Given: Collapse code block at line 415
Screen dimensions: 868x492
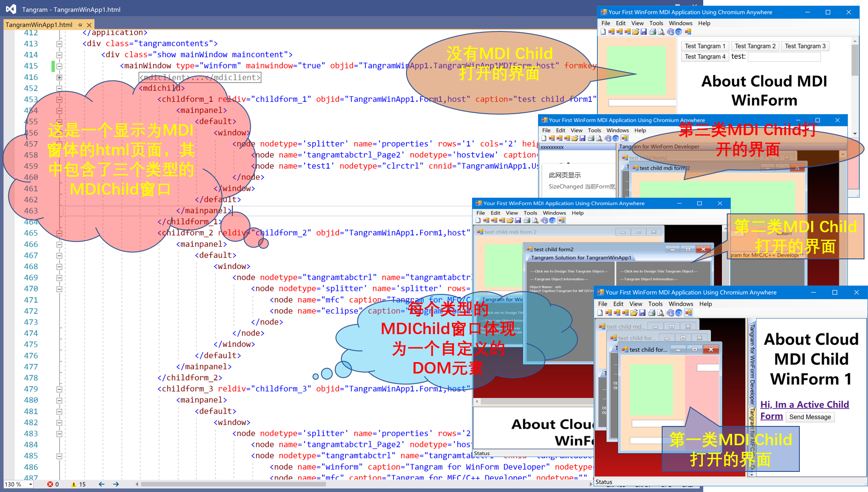Looking at the screenshot, I should click(x=59, y=66).
